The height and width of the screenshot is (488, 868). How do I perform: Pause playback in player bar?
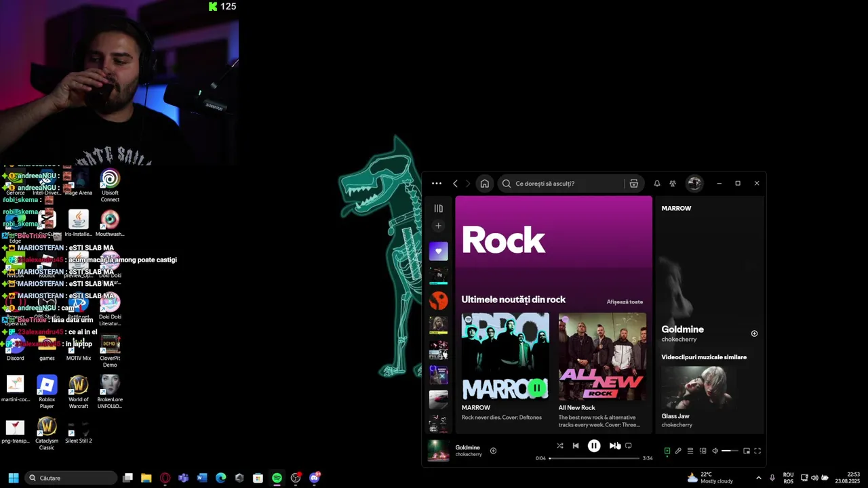[593, 446]
